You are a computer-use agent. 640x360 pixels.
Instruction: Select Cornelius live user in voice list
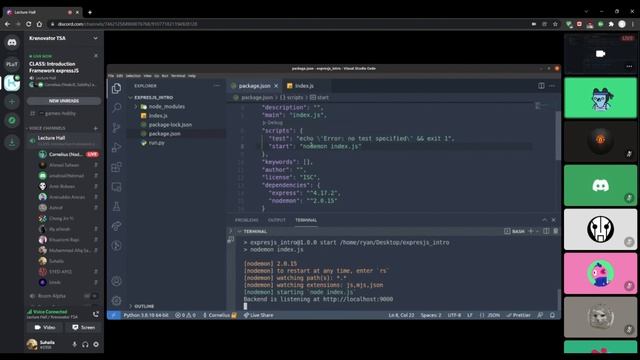point(69,154)
